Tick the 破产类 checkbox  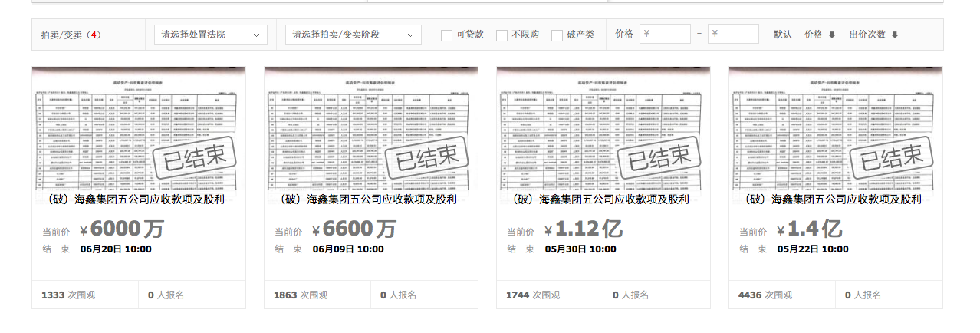557,35
